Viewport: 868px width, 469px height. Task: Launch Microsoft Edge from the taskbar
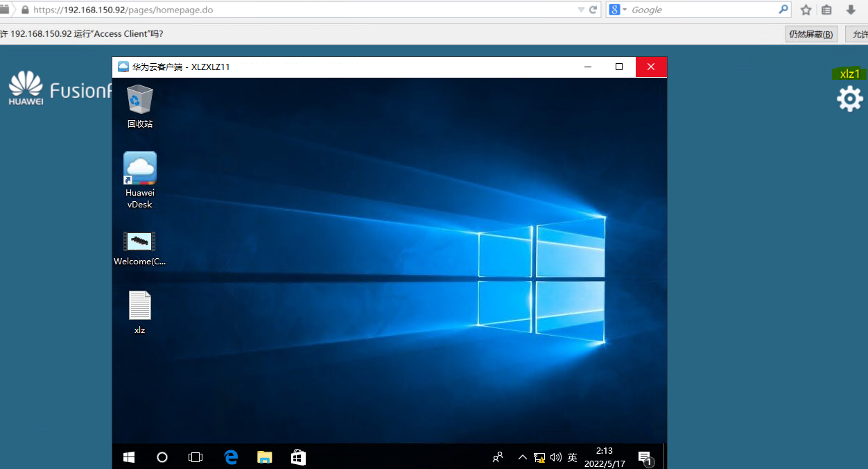pos(231,457)
